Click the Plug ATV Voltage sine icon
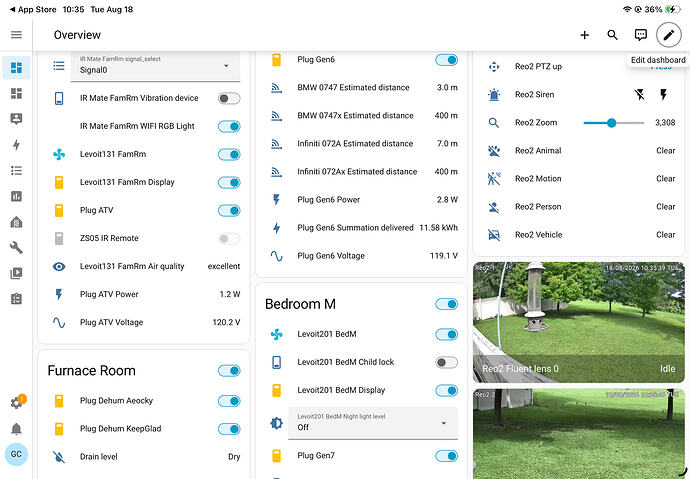The width and height of the screenshot is (690, 479). point(59,322)
